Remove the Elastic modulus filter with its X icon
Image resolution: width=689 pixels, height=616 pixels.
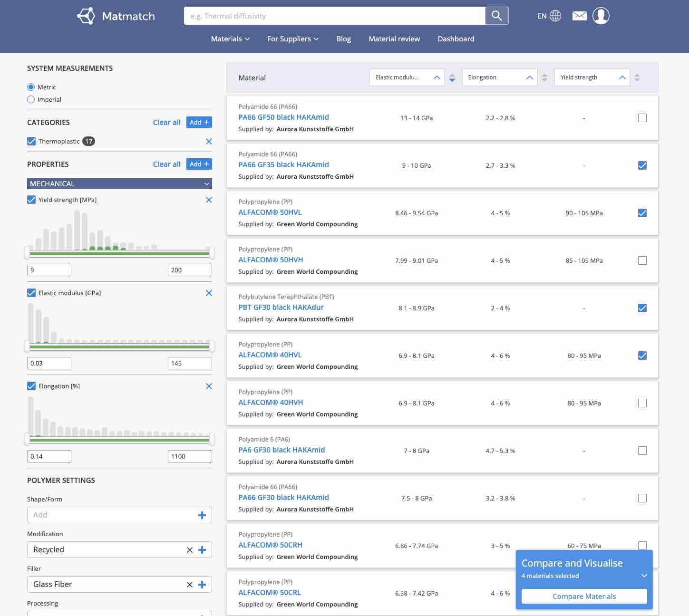point(209,293)
